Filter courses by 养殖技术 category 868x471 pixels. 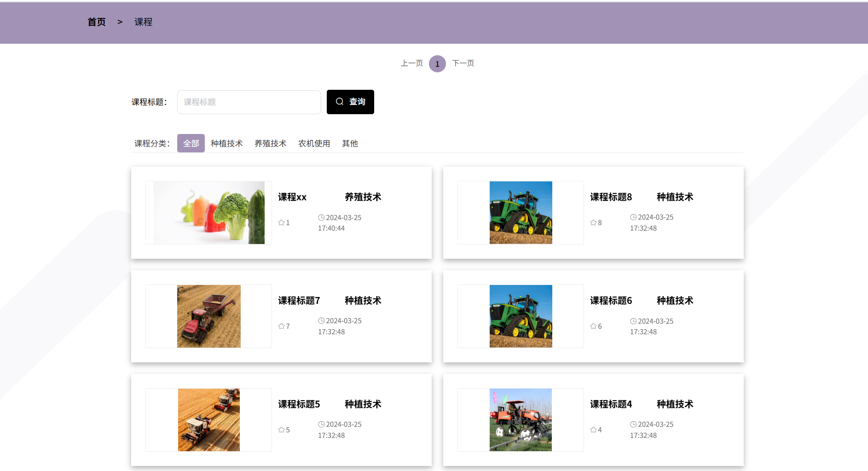tap(270, 143)
